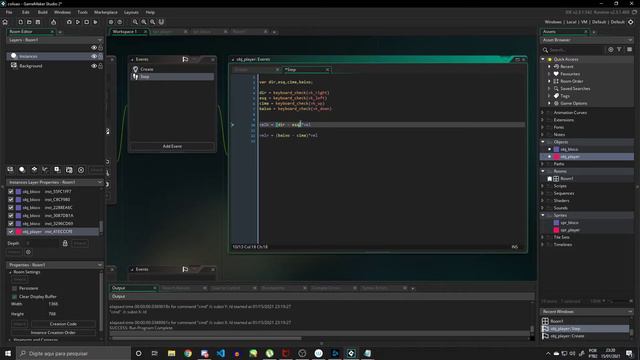Expand the Sounds folder
Viewport: 640px width, 360px height.
pos(543,208)
